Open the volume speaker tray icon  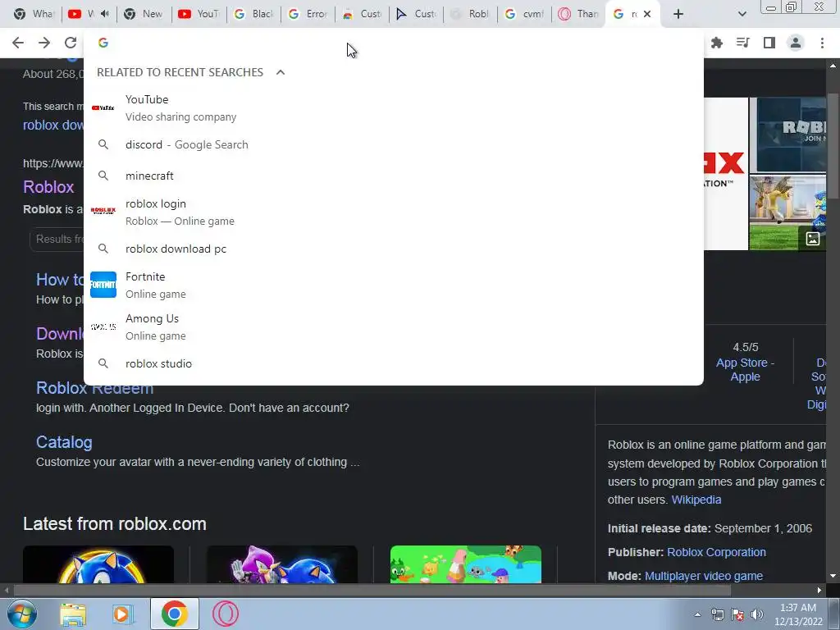click(757, 614)
